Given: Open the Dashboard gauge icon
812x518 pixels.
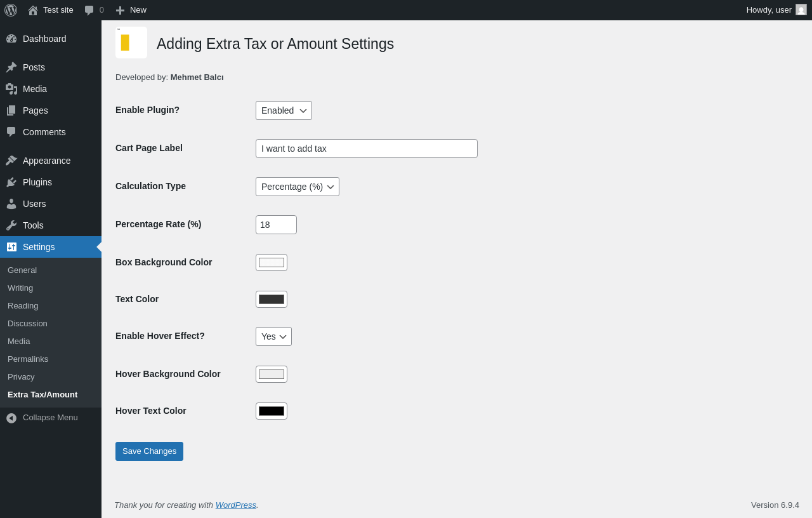Looking at the screenshot, I should click(11, 39).
